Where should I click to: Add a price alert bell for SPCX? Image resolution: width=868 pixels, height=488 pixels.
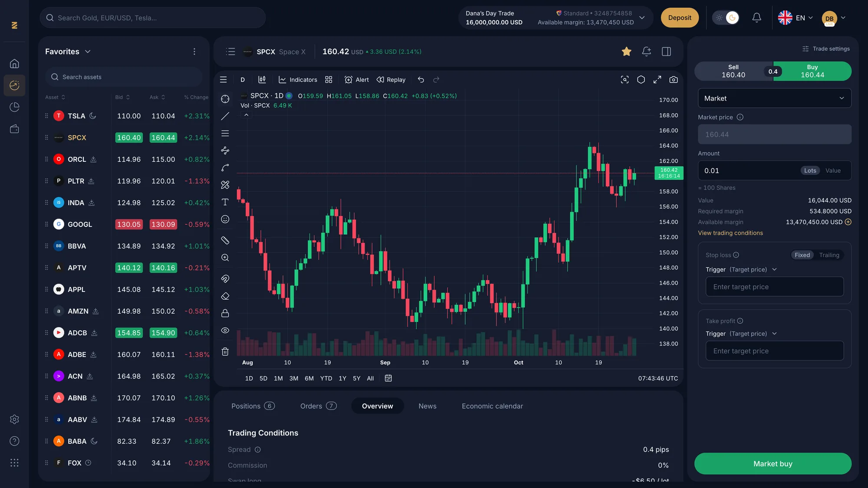[646, 52]
